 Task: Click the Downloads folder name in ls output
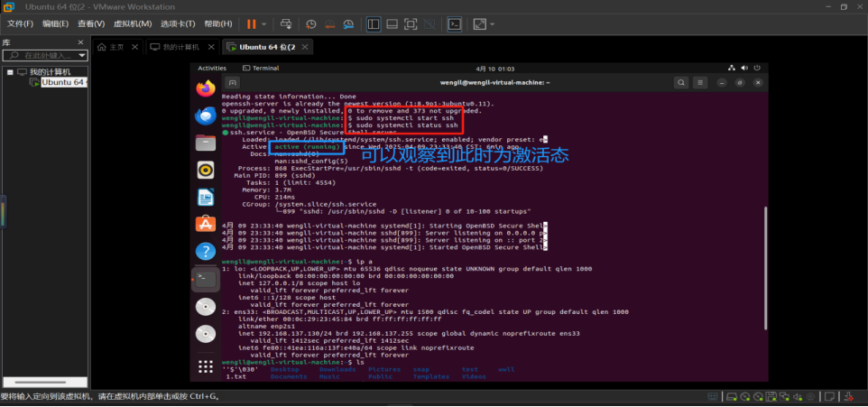[337, 369]
